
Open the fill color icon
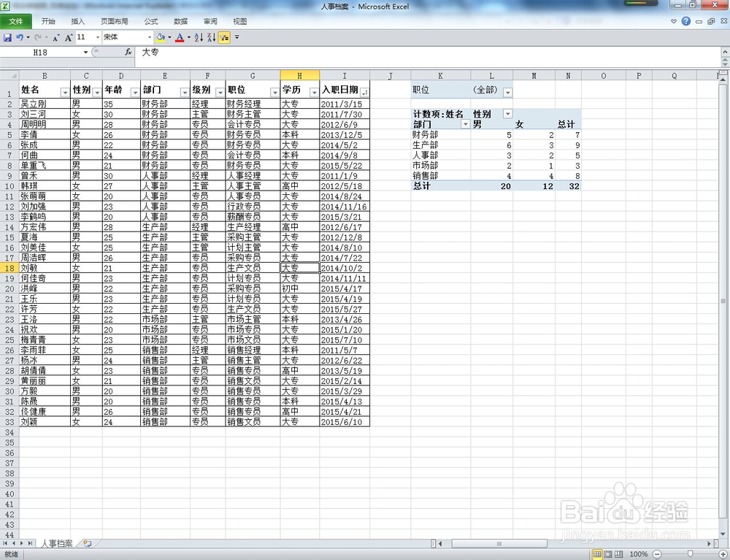pos(161,38)
